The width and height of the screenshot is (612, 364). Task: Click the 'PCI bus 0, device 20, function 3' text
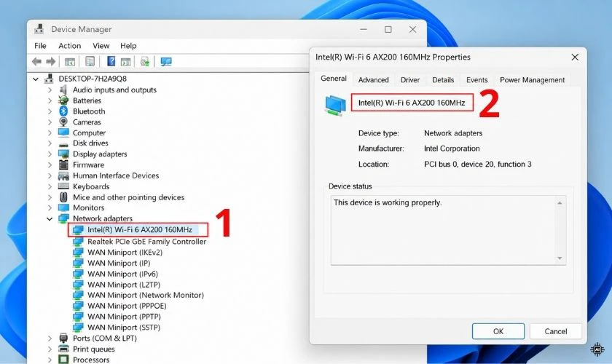(478, 164)
